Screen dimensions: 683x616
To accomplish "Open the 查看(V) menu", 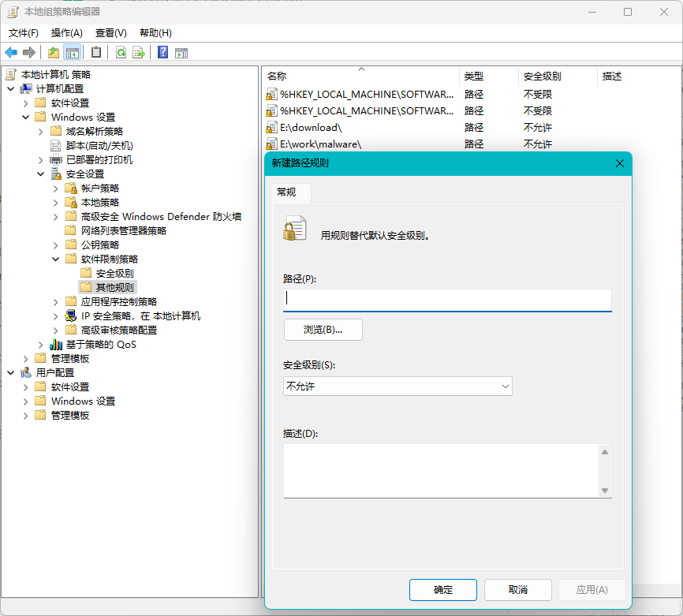I will point(111,33).
